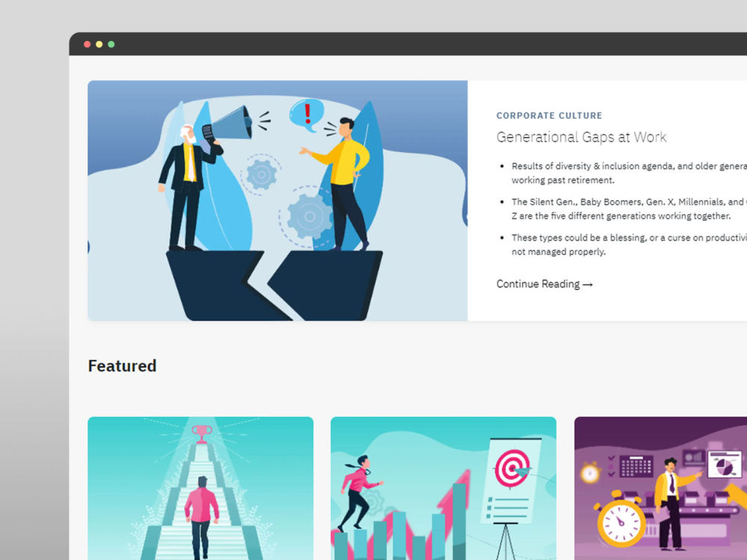
Task: Open the megaphone generational gap hero image
Action: [278, 200]
